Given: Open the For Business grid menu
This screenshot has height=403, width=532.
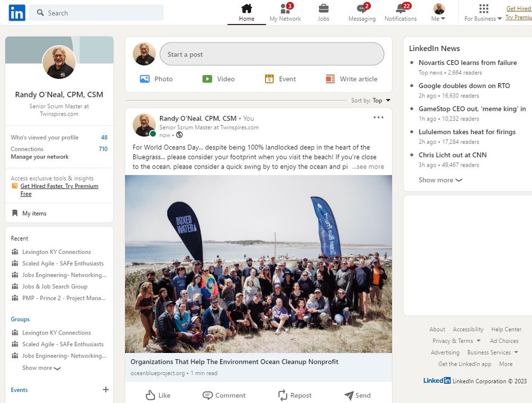Looking at the screenshot, I should [483, 13].
